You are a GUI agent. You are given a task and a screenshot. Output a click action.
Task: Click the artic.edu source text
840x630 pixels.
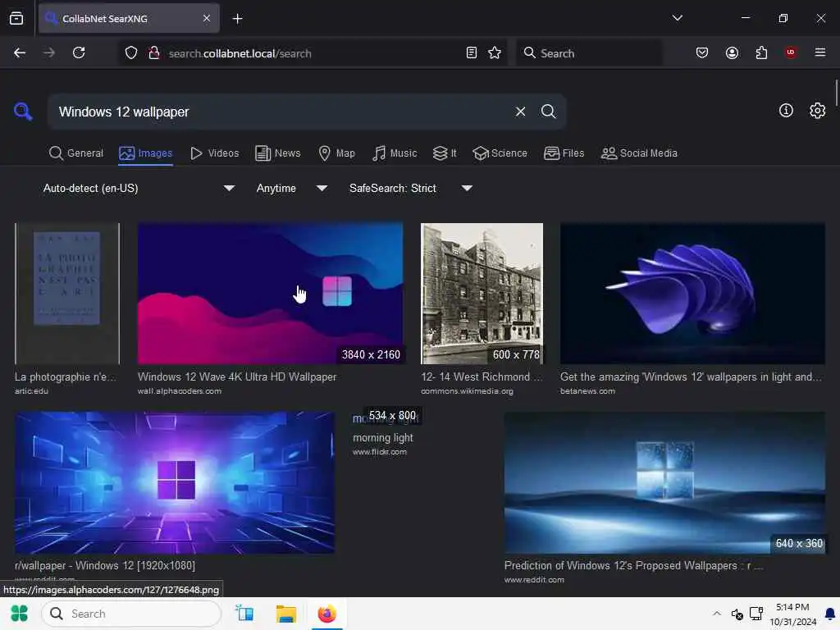tap(31, 391)
